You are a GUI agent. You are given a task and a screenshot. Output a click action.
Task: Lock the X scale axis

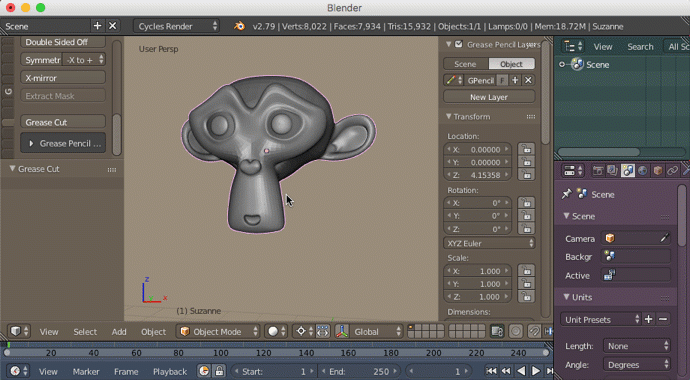tap(526, 271)
